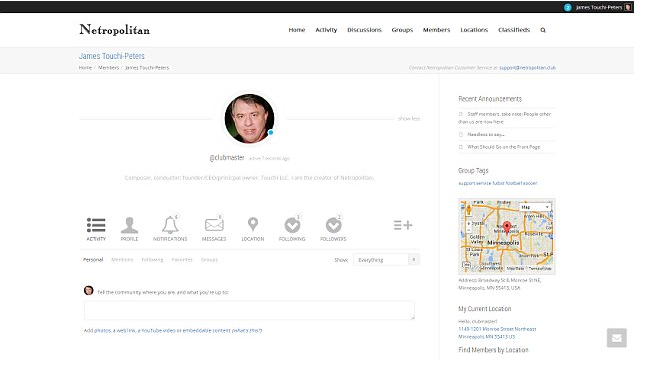648x377 pixels.
Task: Open the Messages envelope icon
Action: tap(214, 225)
